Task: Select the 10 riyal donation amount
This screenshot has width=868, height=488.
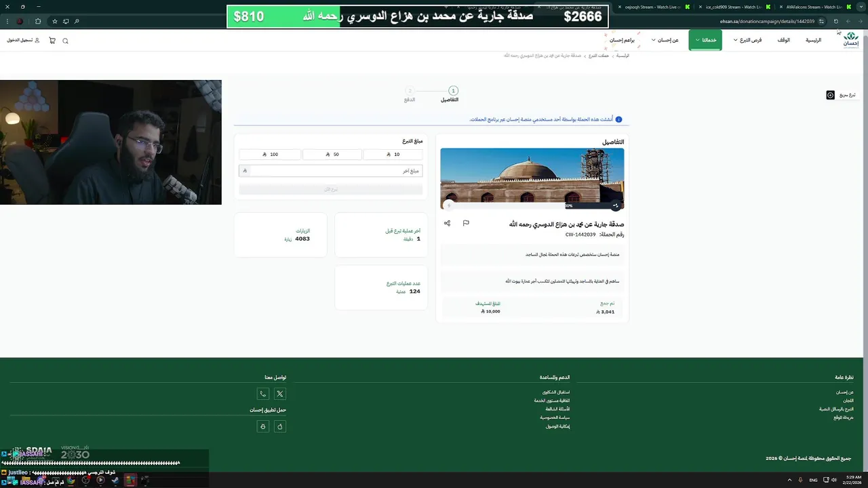Action: click(393, 155)
